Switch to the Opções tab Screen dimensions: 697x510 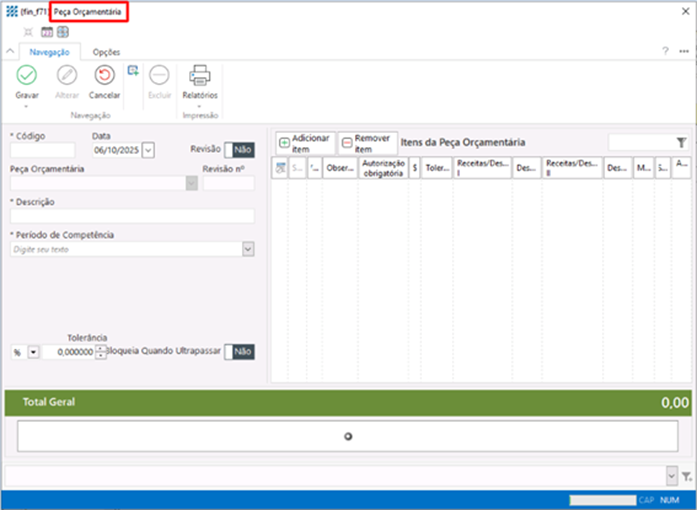coord(106,51)
